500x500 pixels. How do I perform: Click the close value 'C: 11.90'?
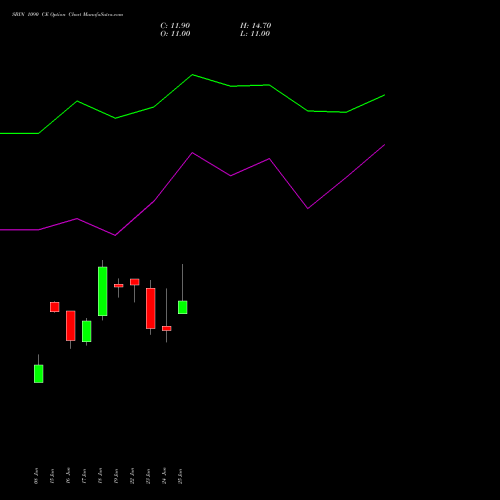(x=175, y=26)
